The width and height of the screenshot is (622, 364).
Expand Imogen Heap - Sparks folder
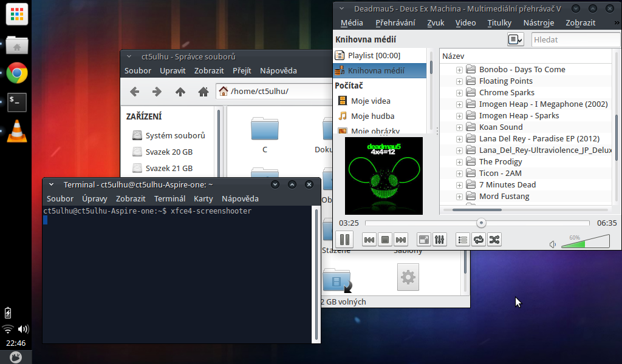point(459,116)
